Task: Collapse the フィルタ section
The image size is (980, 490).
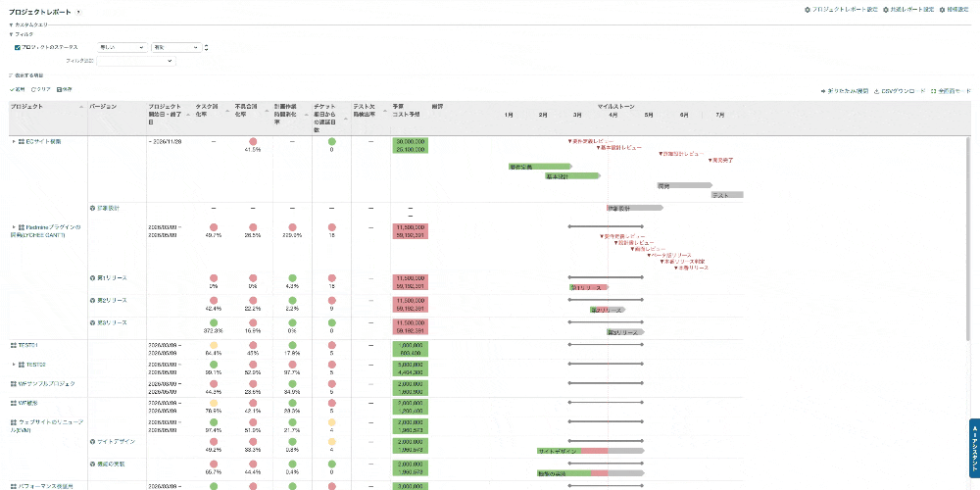Action: pyautogui.click(x=11, y=34)
